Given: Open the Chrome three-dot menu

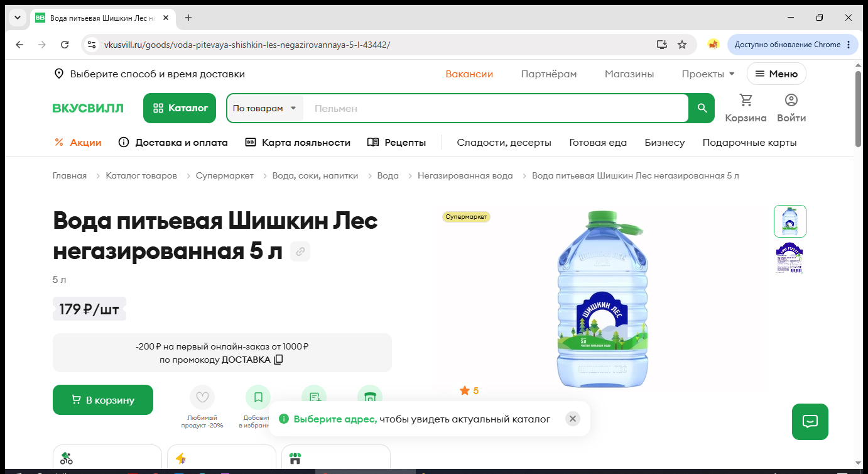Looking at the screenshot, I should point(849,45).
